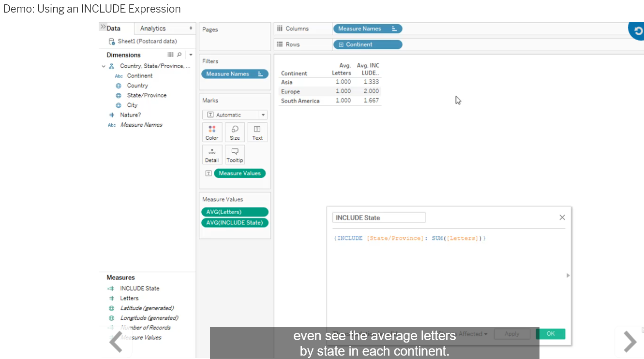Go to the next slide arrow
Screen dimensions: 644x359
pyautogui.click(x=629, y=342)
